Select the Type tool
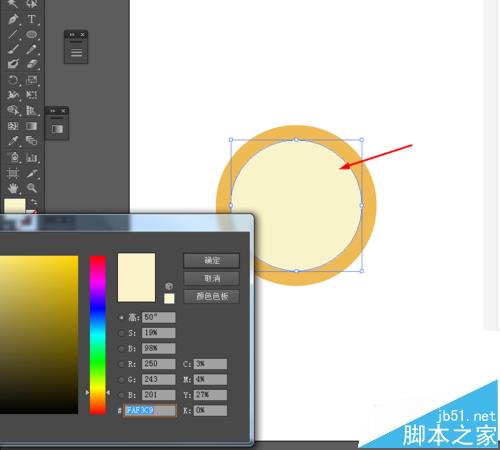The image size is (500, 450). (32, 19)
